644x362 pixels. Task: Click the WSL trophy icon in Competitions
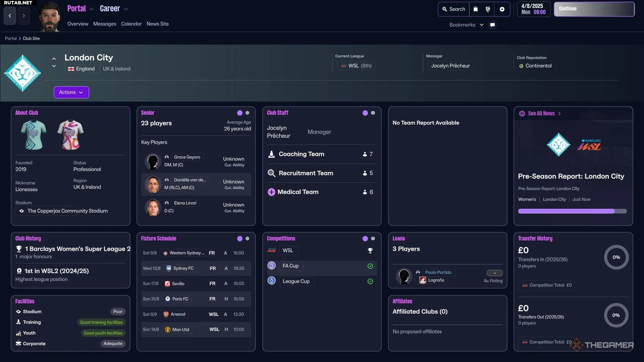coord(370,250)
